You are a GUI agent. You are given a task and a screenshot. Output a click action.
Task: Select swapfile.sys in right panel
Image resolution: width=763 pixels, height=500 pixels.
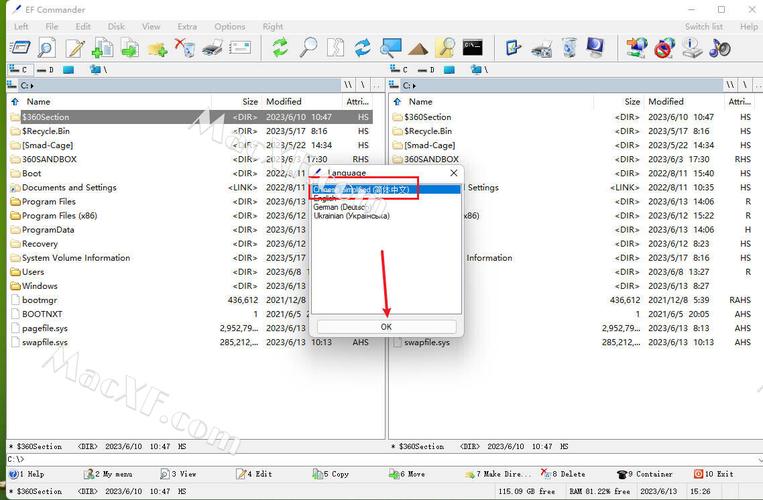tap(427, 342)
